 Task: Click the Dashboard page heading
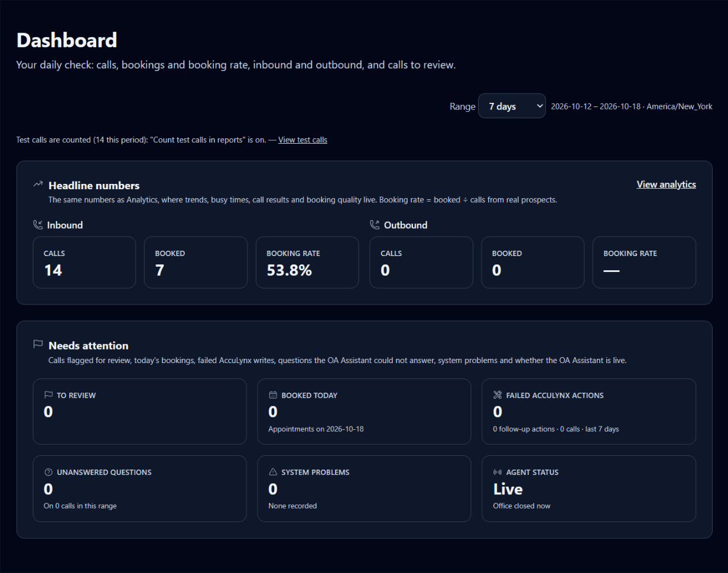coord(67,40)
